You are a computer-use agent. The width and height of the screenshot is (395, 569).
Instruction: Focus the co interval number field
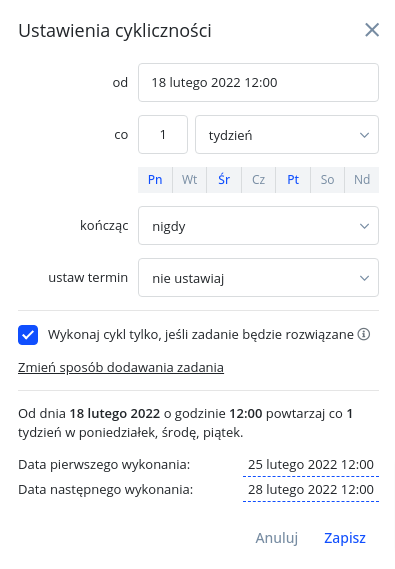(163, 135)
